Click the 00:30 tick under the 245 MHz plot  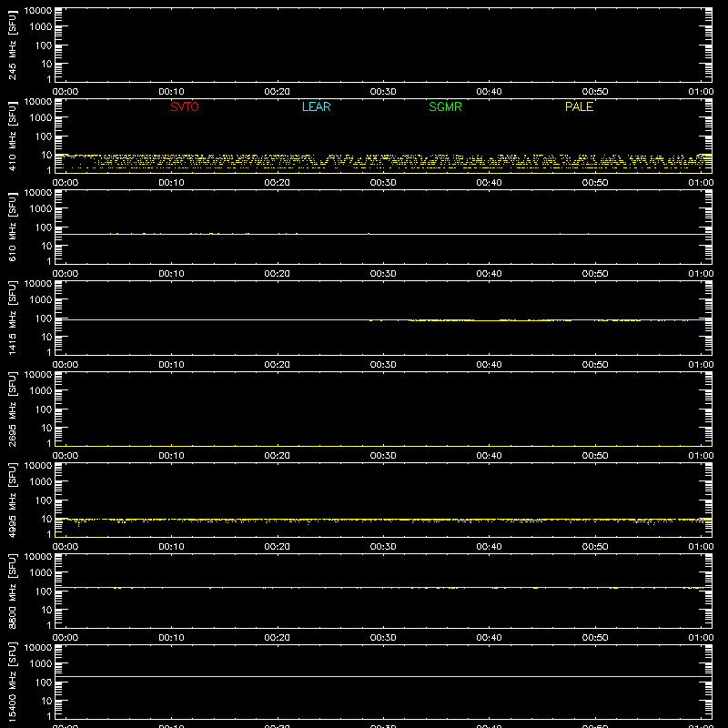coord(383,92)
